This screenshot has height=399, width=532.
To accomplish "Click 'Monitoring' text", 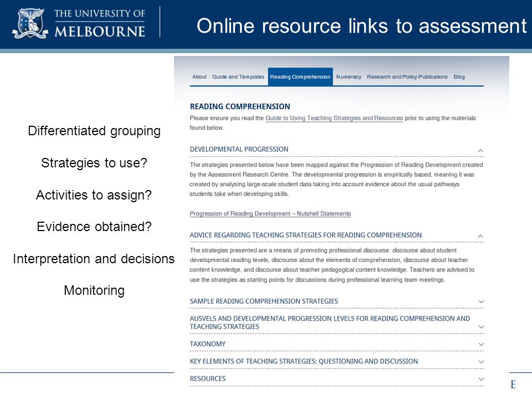I will coord(94,291).
